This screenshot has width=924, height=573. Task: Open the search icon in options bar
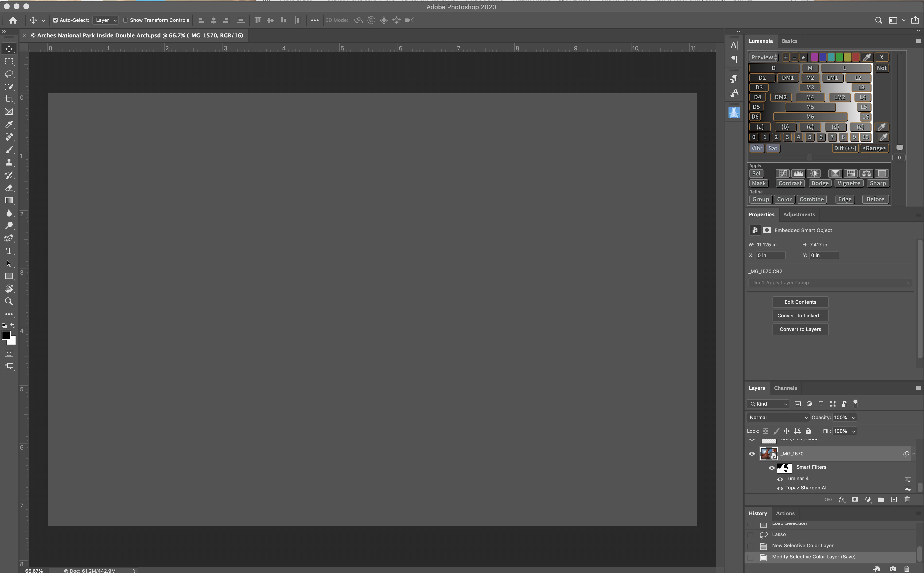coord(878,20)
